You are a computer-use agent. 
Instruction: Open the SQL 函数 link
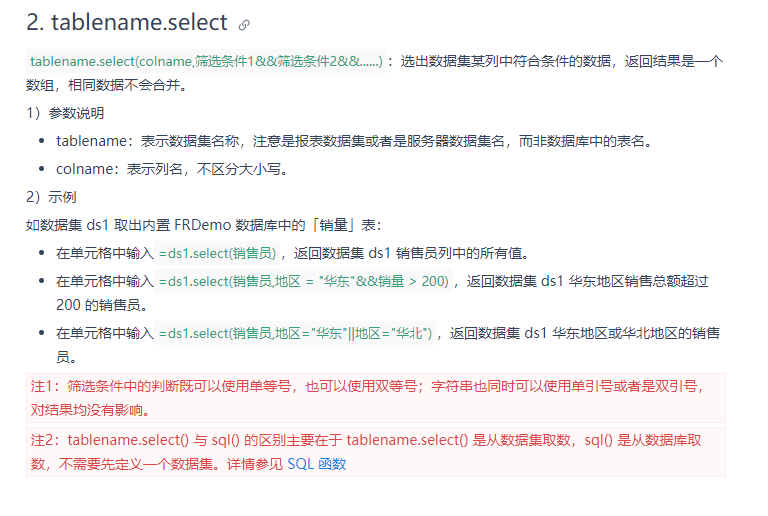point(317,464)
